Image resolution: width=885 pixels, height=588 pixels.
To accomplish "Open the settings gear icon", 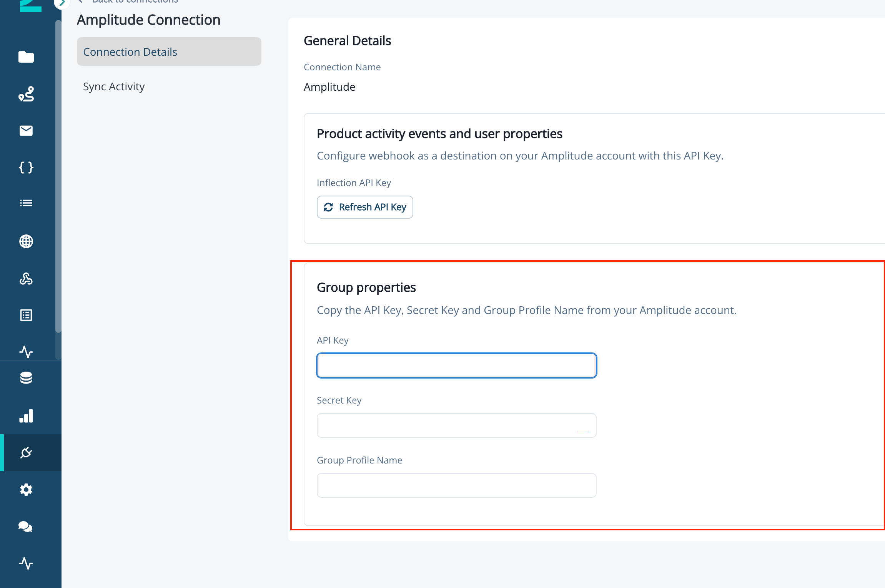I will point(26,490).
